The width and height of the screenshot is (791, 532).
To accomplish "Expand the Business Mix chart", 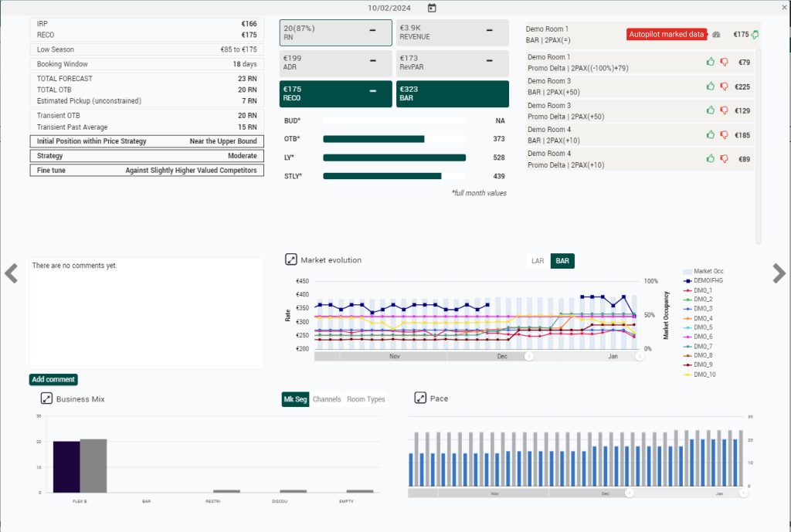I will (x=46, y=398).
